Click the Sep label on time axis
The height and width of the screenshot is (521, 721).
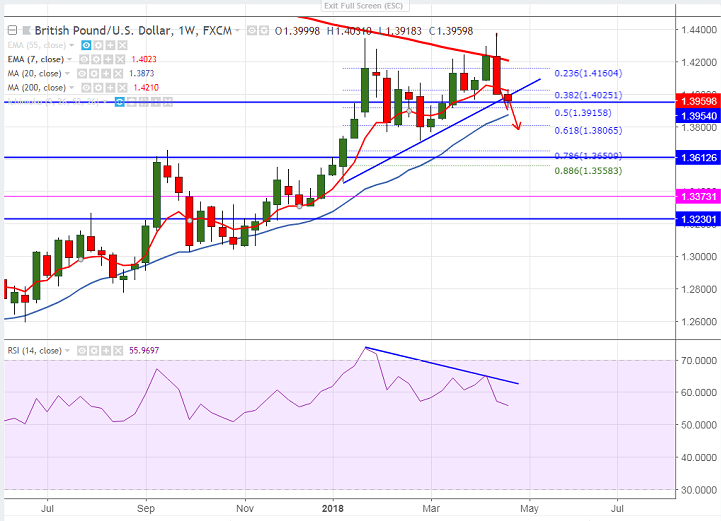[146, 509]
